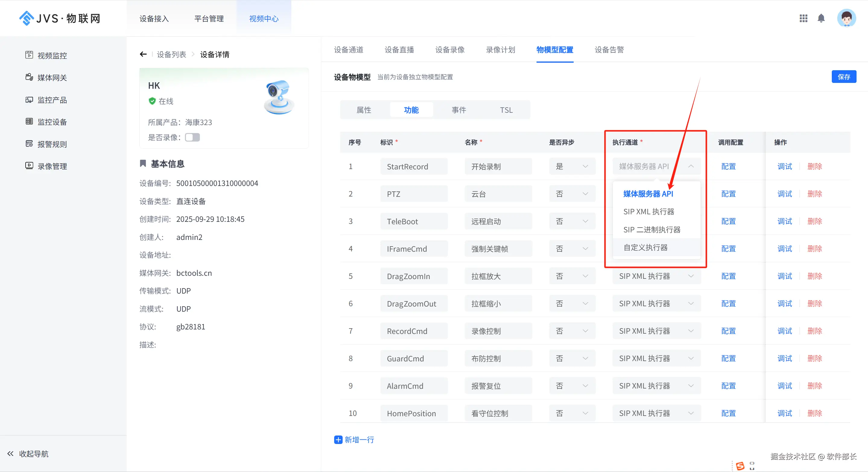Screen dimensions: 868x472
Task: Expand async dropdown for HomePosition row
Action: pos(572,413)
